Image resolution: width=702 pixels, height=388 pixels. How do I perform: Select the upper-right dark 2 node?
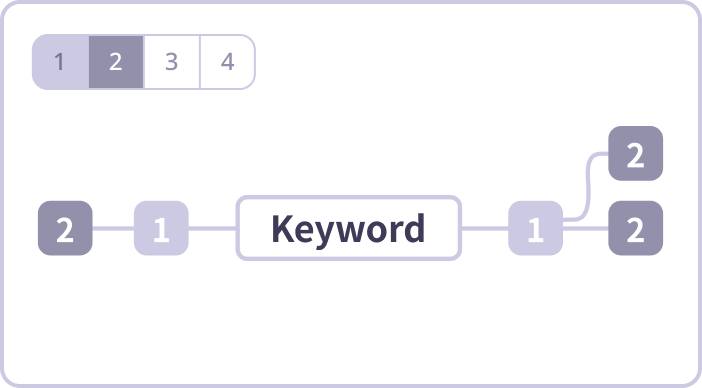636,153
